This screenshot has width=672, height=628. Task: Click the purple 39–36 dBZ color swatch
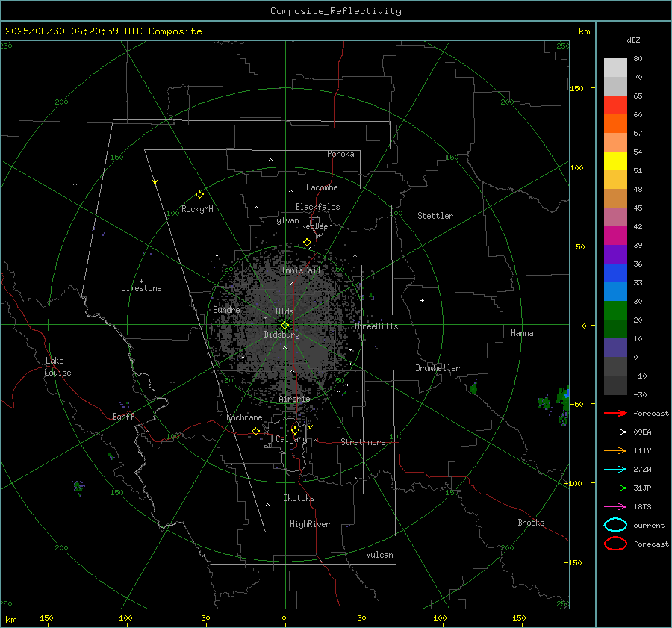pos(615,254)
